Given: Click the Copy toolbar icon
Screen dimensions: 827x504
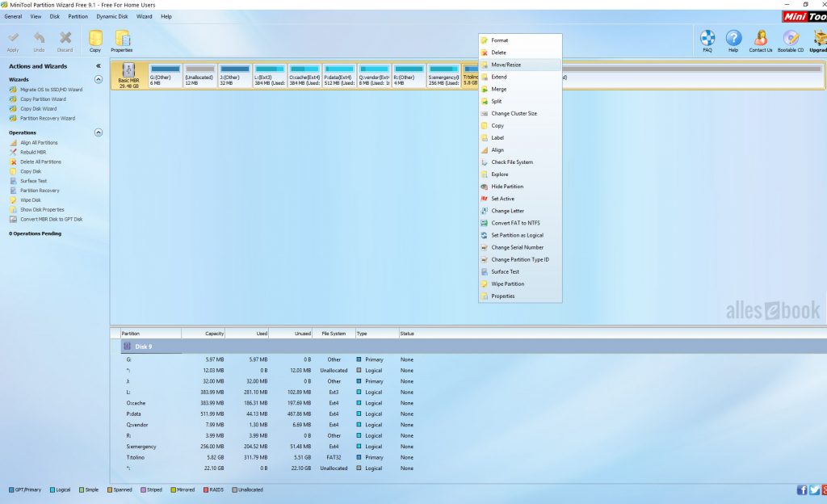Looking at the screenshot, I should (95, 41).
